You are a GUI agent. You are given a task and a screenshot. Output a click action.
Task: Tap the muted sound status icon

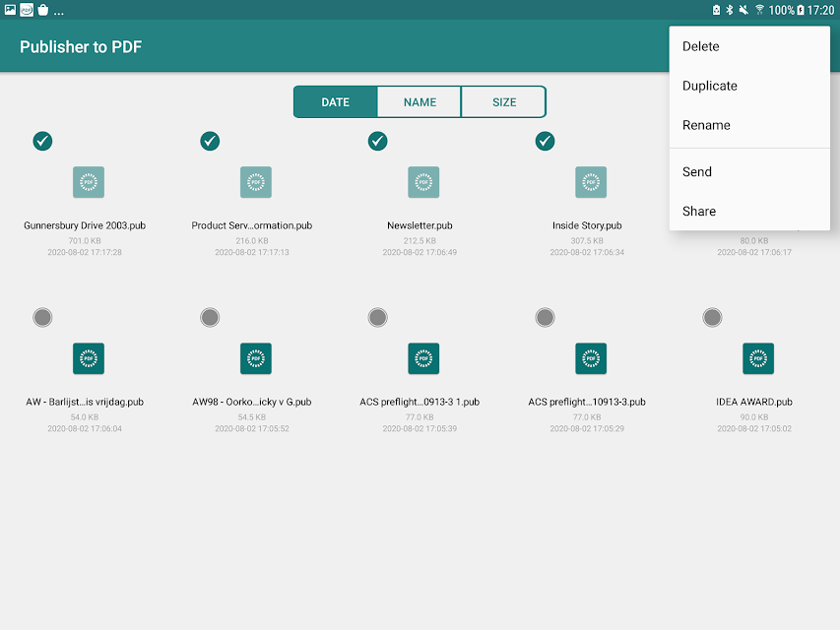(743, 10)
